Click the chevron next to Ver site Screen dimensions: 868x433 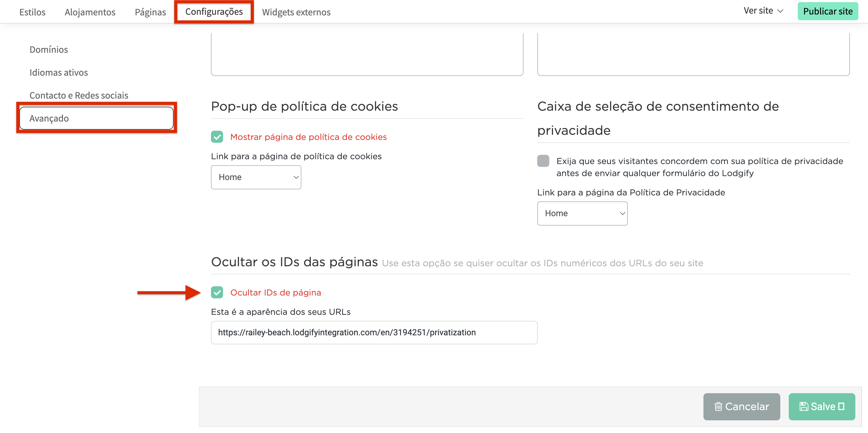(x=781, y=11)
